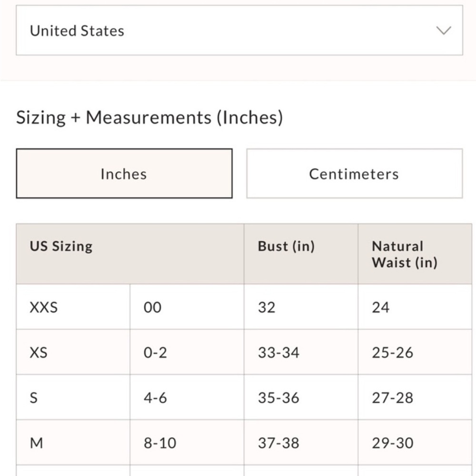The width and height of the screenshot is (476, 476).
Task: Select the XS size cell
Action: pos(39,353)
